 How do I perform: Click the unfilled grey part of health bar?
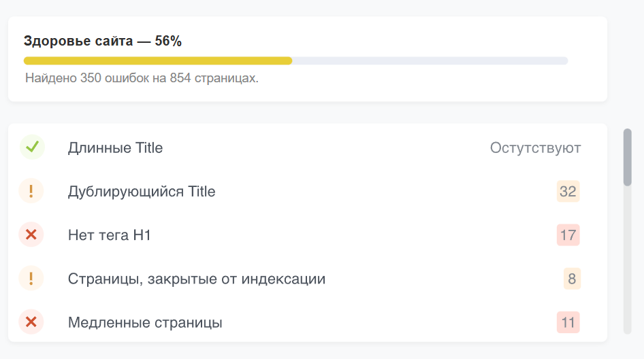[430, 61]
